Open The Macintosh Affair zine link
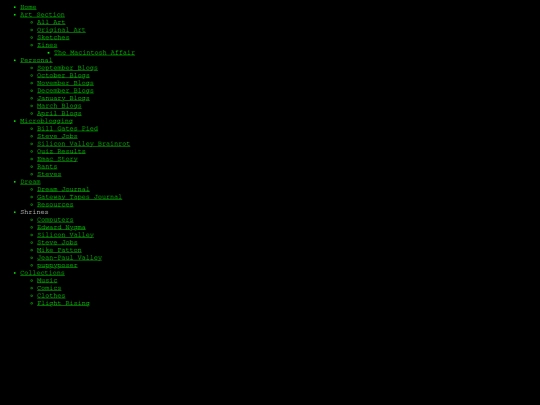Viewport: 540px width, 405px height. click(x=94, y=52)
